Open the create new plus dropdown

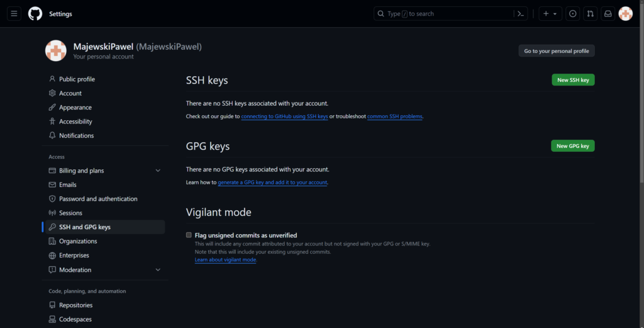(x=550, y=14)
